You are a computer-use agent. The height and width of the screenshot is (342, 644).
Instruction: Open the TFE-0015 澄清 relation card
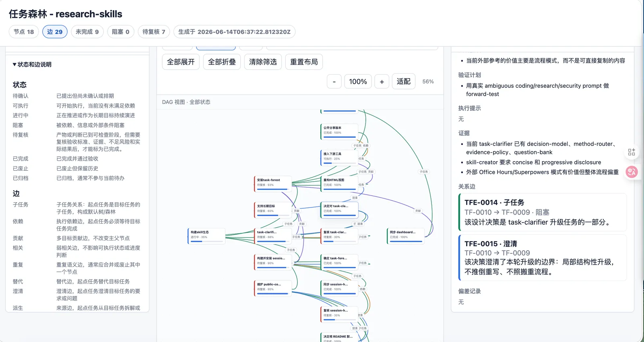point(543,258)
